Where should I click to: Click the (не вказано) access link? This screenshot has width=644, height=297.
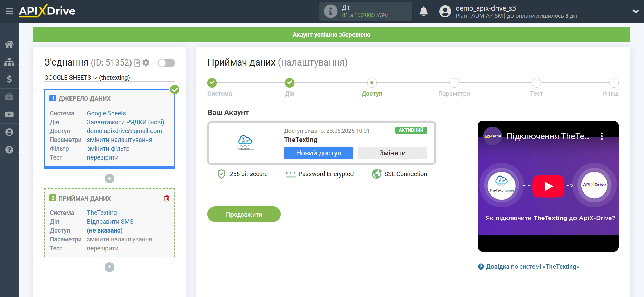coord(105,230)
